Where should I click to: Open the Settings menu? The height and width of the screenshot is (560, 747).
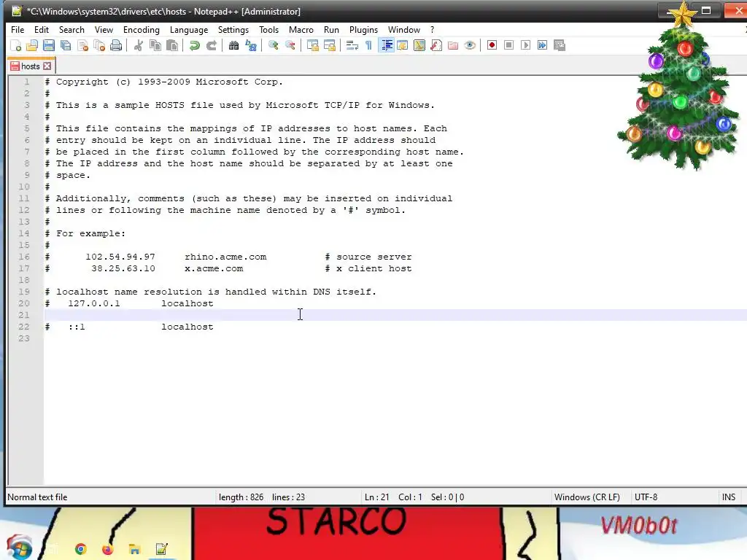click(x=233, y=29)
